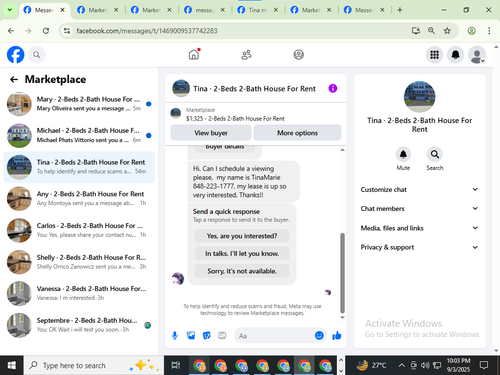This screenshot has height=375, width=500.
Task: Open Chrome three-dot menu
Action: [489, 31]
